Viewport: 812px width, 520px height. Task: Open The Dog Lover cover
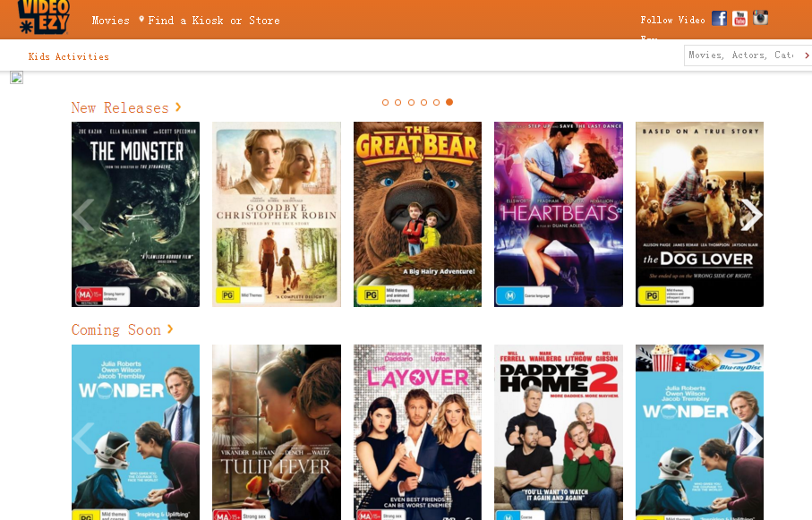699,215
